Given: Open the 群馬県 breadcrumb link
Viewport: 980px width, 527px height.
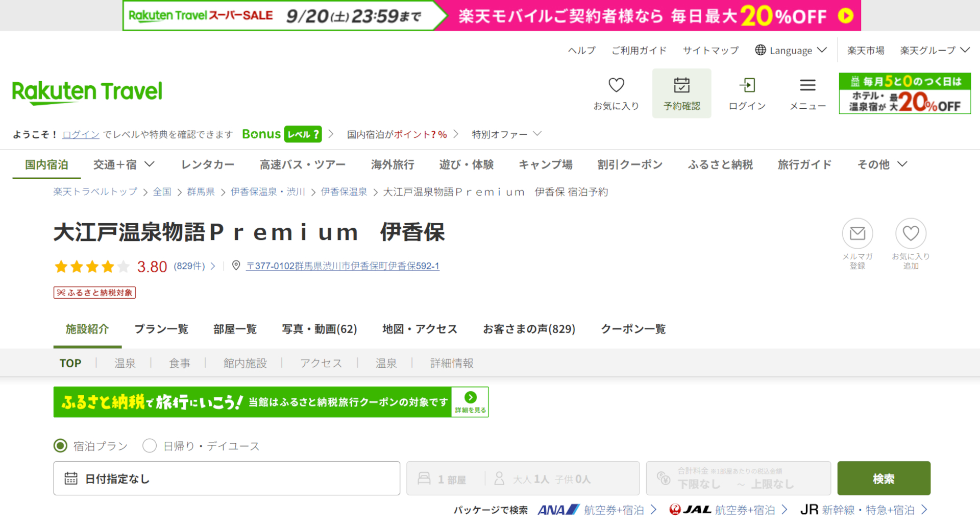Looking at the screenshot, I should (201, 191).
